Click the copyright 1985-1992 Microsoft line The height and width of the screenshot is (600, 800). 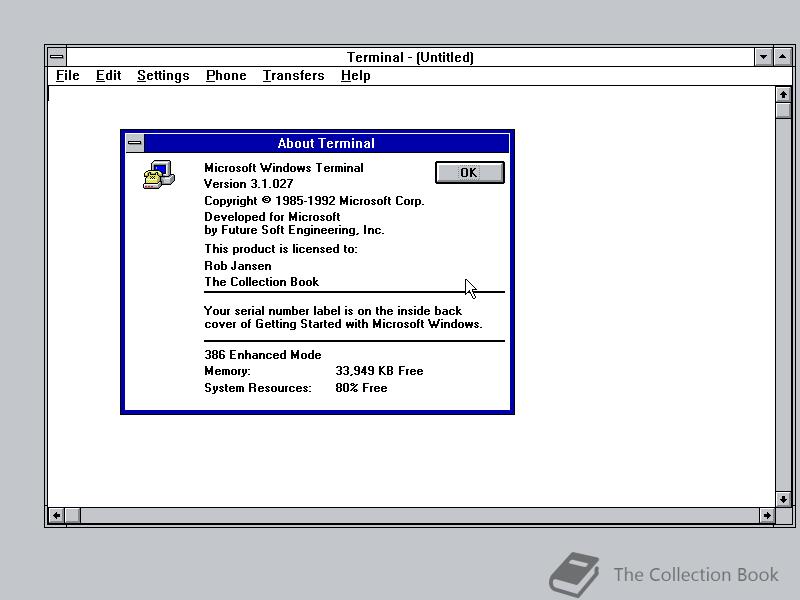point(314,201)
